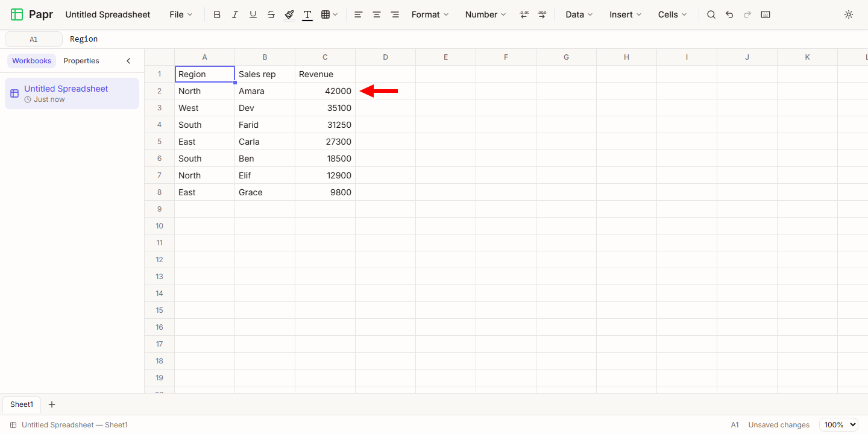Open the Format menu

pos(430,14)
